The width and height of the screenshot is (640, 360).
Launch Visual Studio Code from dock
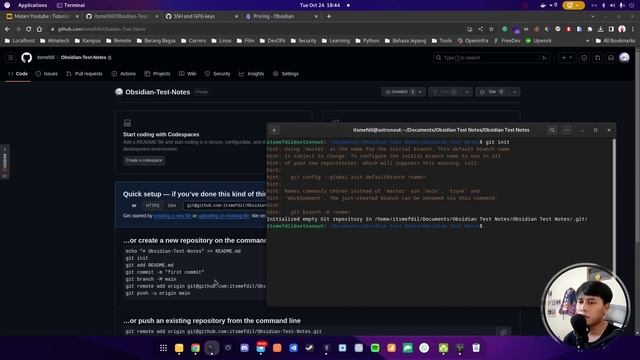coord(293,348)
